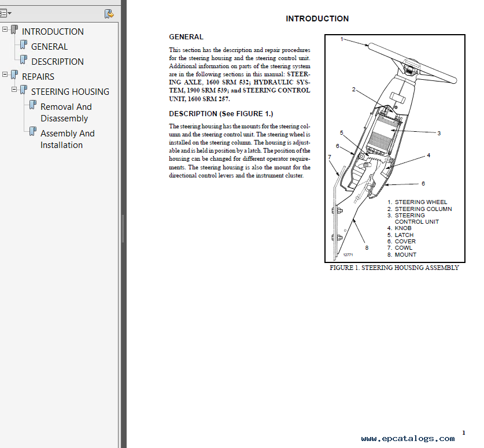
Task: Click the FIGURE 1 caption text
Action: click(x=394, y=268)
